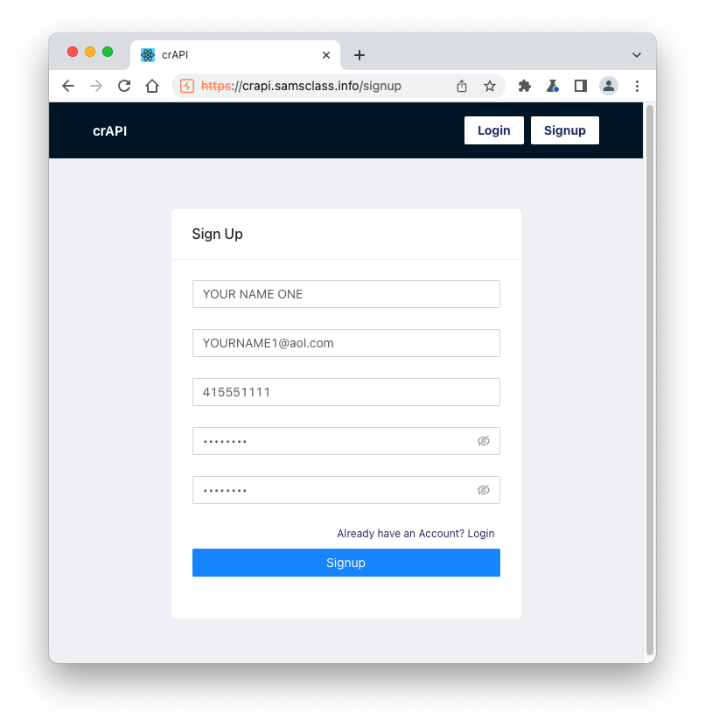Click the Login button in the header

(x=494, y=130)
